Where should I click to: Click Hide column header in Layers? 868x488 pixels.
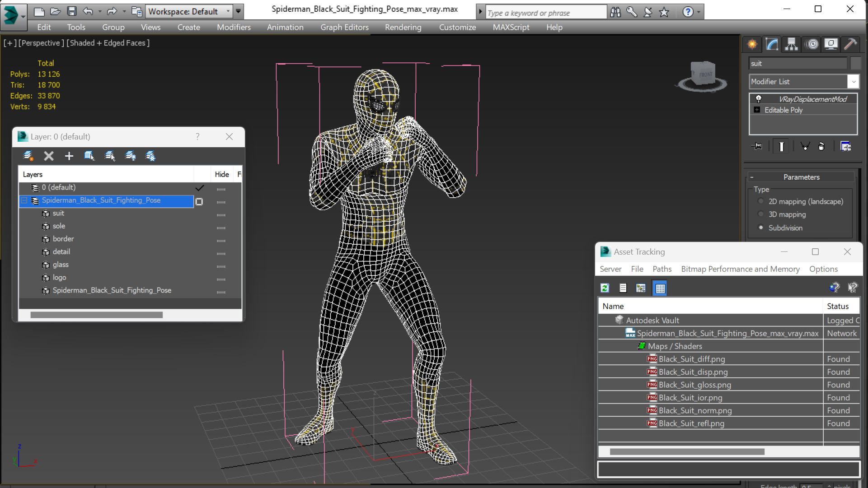221,174
